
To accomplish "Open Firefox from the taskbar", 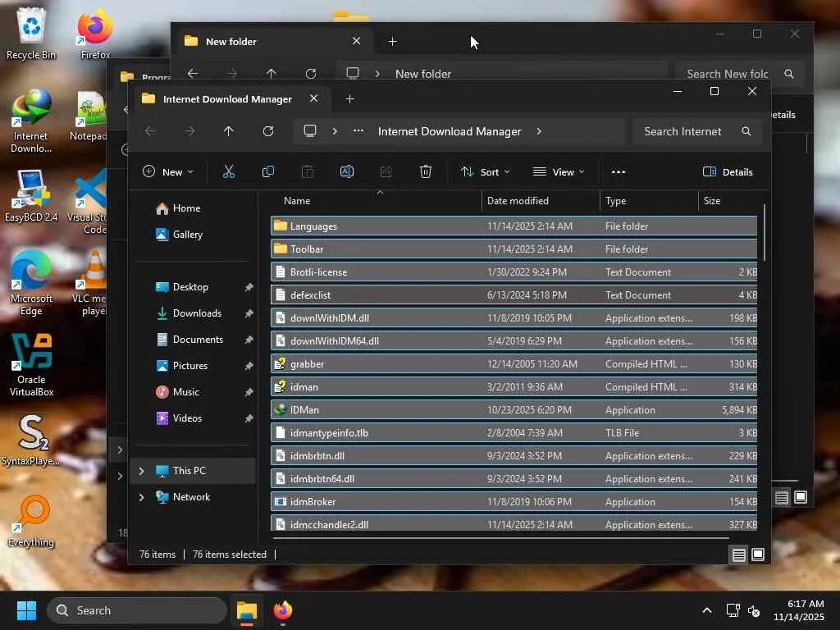I will pyautogui.click(x=283, y=610).
